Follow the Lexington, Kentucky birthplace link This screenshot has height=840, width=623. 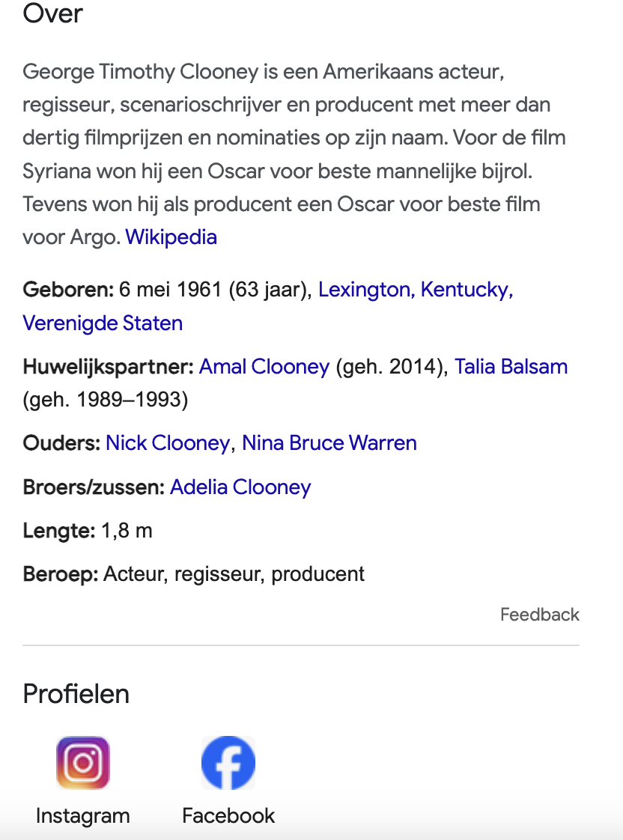point(416,289)
